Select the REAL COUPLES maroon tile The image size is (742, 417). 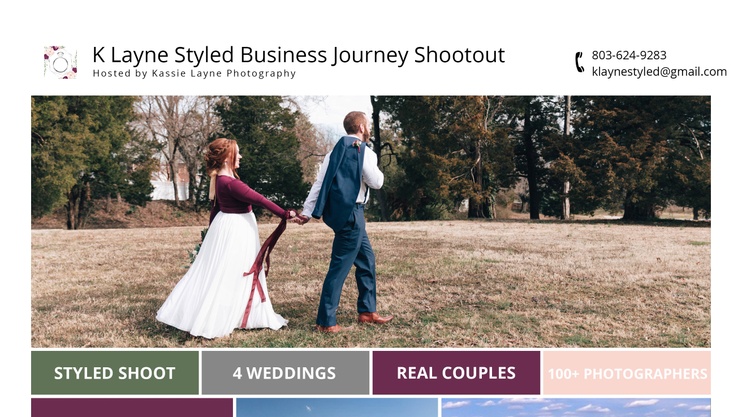pyautogui.click(x=456, y=373)
